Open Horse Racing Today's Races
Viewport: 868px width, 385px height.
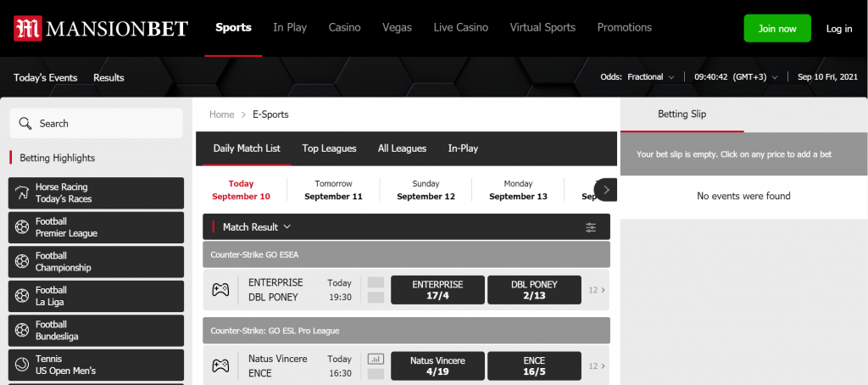pos(96,192)
